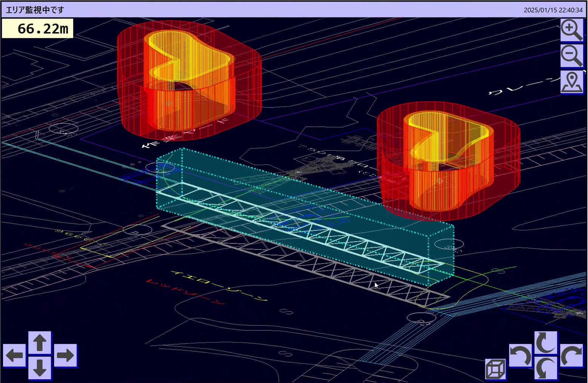This screenshot has height=383, width=588.
Task: Pan the view down with the arrow
Action: (x=40, y=368)
